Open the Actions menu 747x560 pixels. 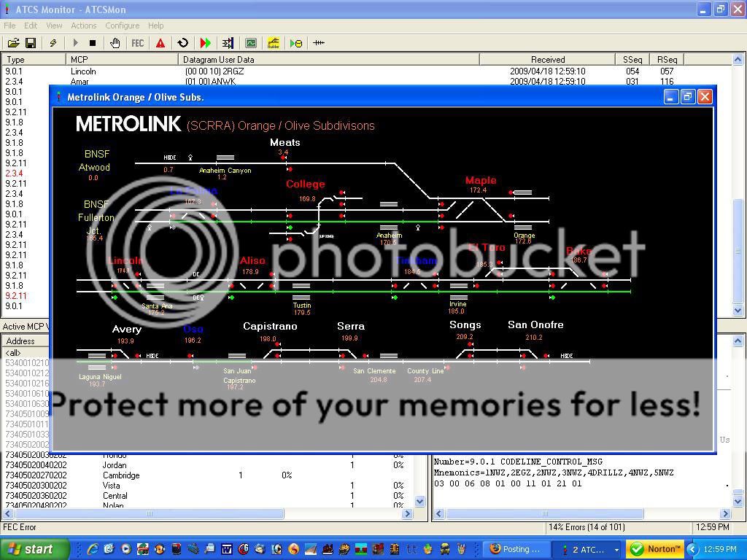click(x=83, y=26)
